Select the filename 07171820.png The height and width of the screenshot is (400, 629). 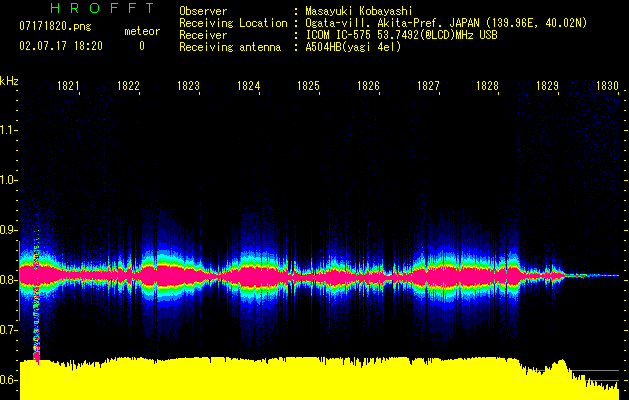click(x=55, y=26)
